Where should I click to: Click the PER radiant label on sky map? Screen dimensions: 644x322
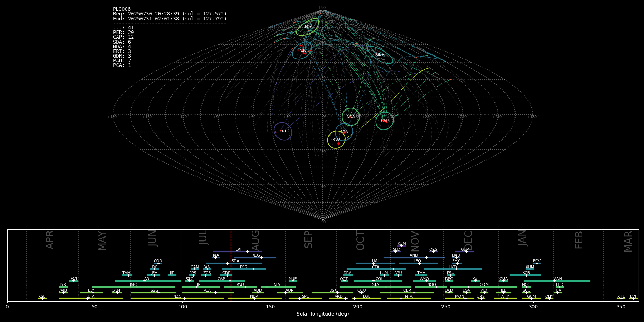tap(302, 51)
